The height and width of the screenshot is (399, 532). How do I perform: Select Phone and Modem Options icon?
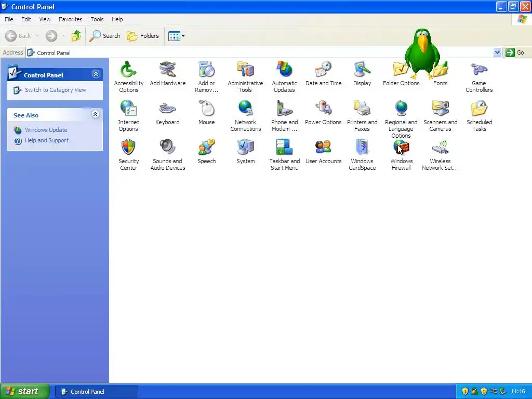tap(284, 116)
